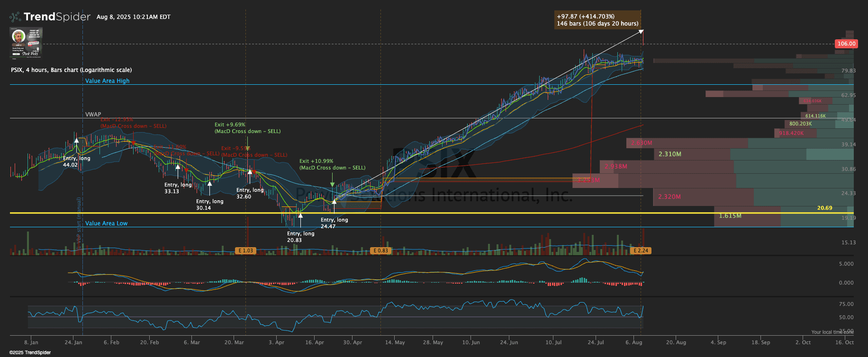Select the long entry arrow at 20.83
The image size is (868, 357).
coord(300,216)
